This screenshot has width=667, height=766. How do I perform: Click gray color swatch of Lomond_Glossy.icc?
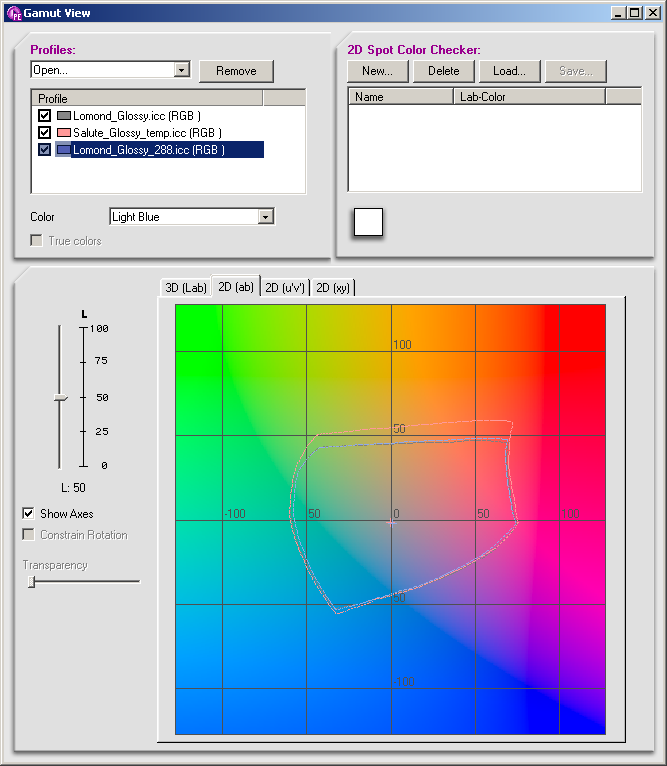[64, 116]
